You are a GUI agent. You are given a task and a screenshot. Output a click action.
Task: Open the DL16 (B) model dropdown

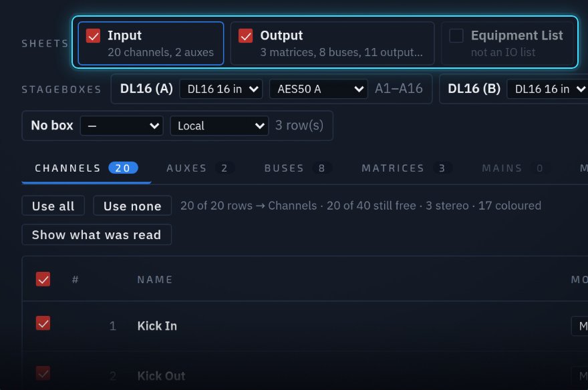click(x=547, y=89)
